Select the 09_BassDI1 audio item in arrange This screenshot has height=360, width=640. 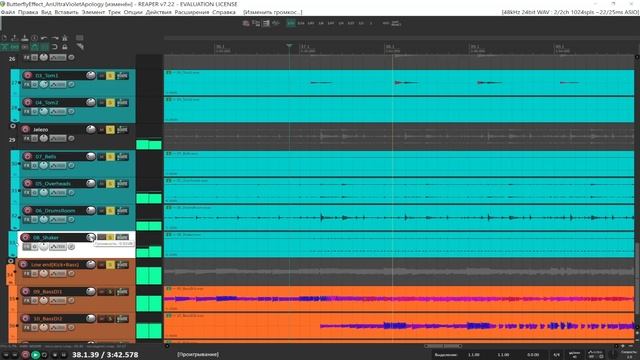pos(399,299)
